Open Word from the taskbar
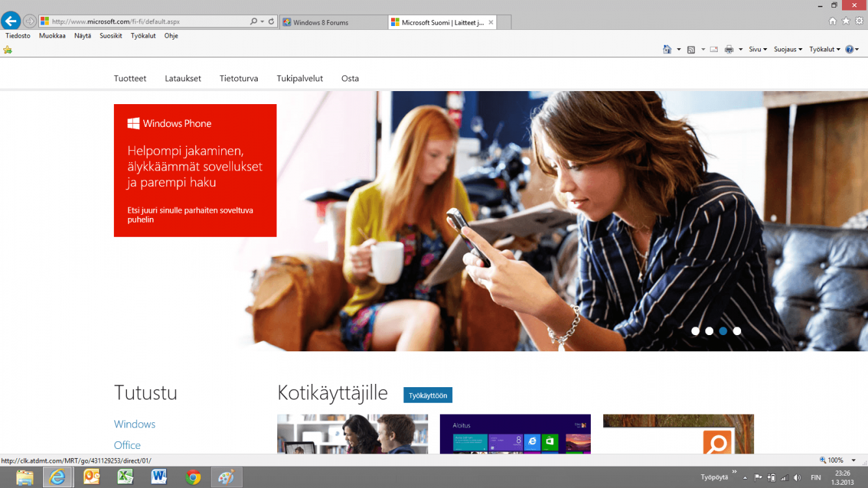Screen dimensions: 868x488 pos(159,478)
